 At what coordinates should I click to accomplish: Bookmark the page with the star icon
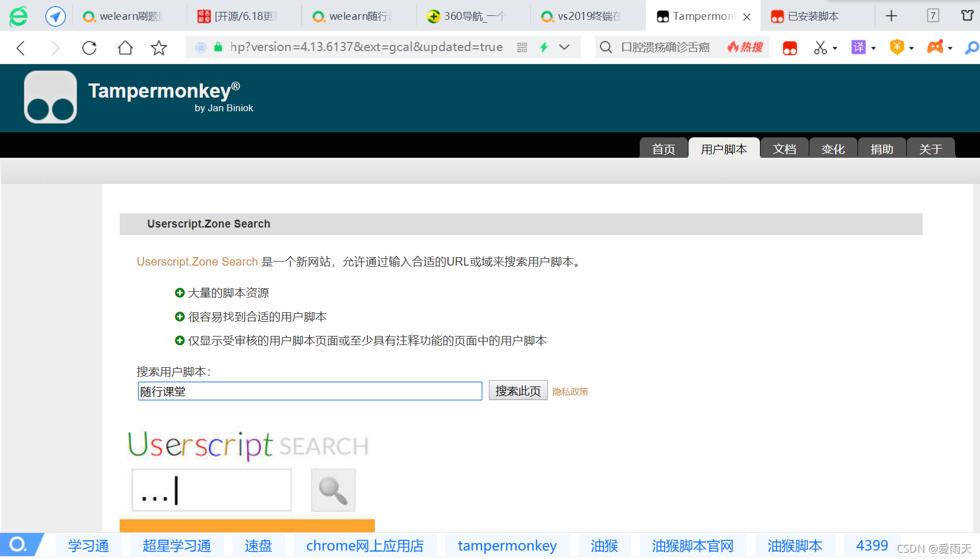pos(158,48)
